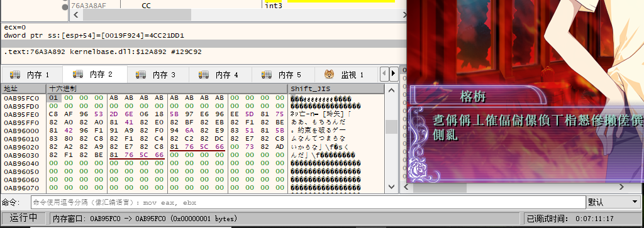Click the memory icon on 内存 2 tab

coord(78,74)
